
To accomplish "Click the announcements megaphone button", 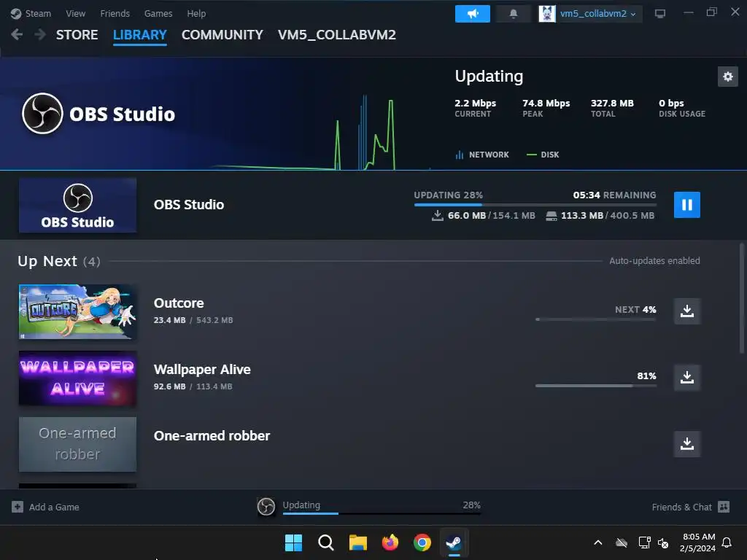I will (472, 14).
